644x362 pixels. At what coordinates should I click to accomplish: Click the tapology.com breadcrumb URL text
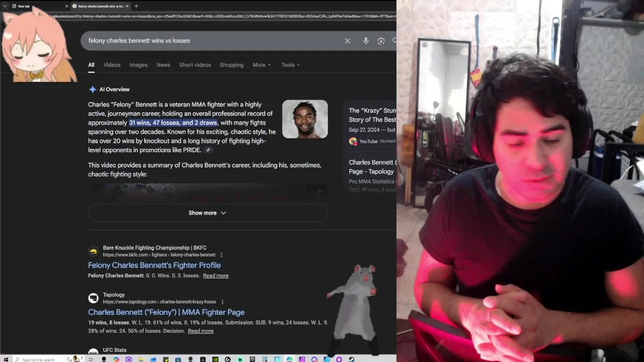coord(159,302)
